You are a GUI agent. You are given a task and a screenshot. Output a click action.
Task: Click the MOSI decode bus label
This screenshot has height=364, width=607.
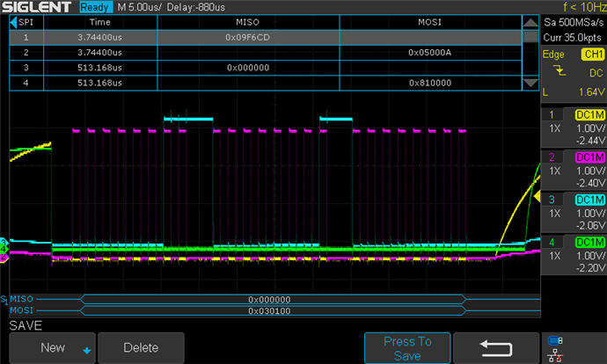click(22, 310)
